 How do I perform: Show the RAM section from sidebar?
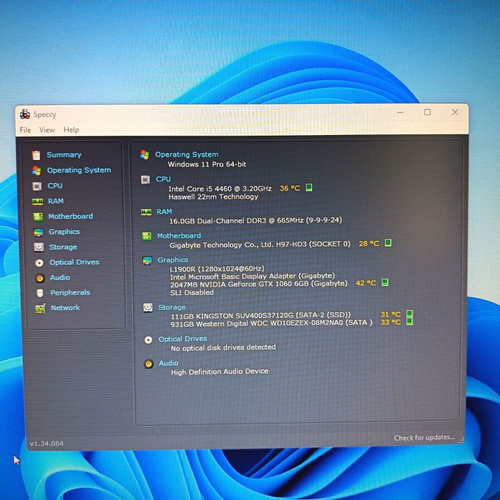click(56, 201)
